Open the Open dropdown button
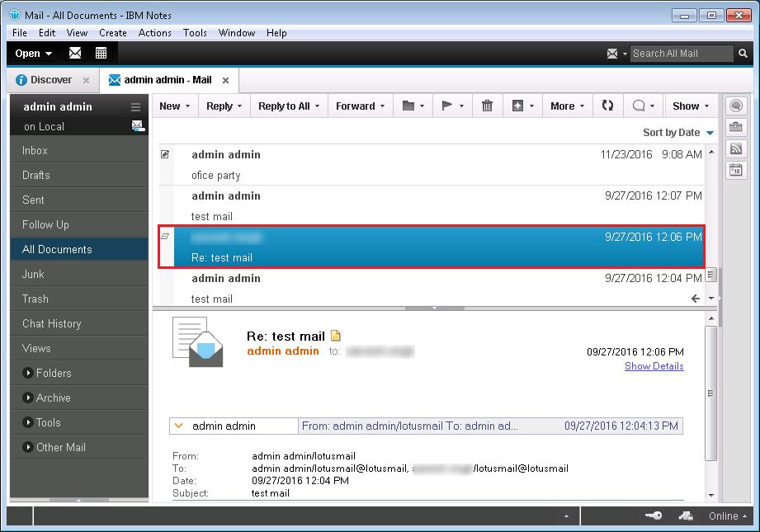The width and height of the screenshot is (760, 532). pos(33,54)
